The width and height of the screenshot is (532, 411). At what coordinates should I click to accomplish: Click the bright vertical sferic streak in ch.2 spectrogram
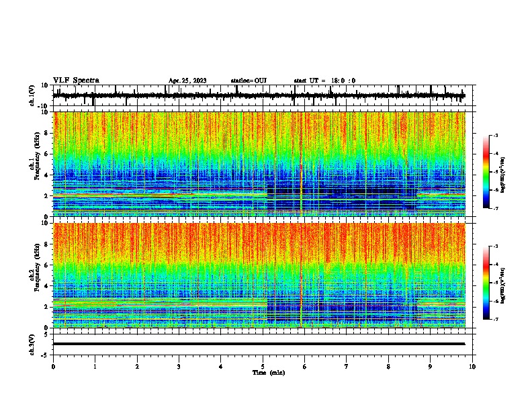301,275
